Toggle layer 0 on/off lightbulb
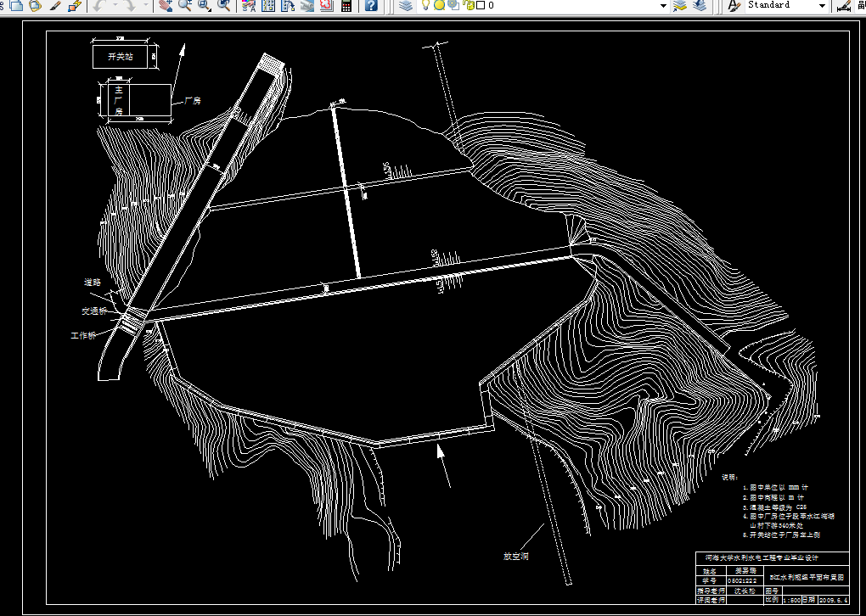The width and height of the screenshot is (866, 616). click(x=426, y=5)
